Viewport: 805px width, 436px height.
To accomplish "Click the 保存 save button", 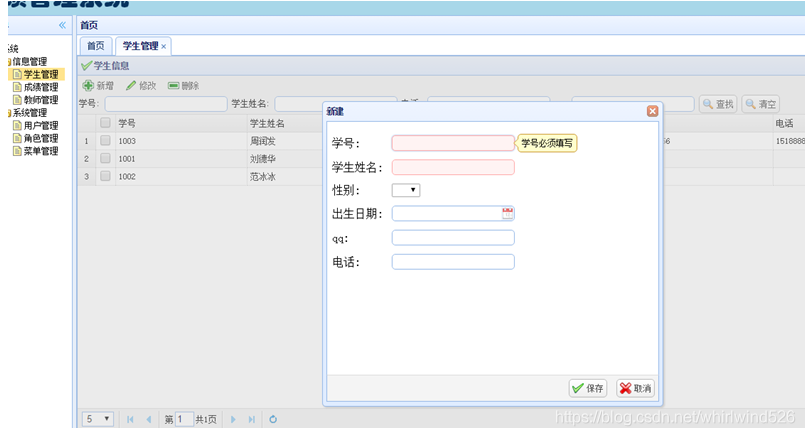I will (588, 388).
